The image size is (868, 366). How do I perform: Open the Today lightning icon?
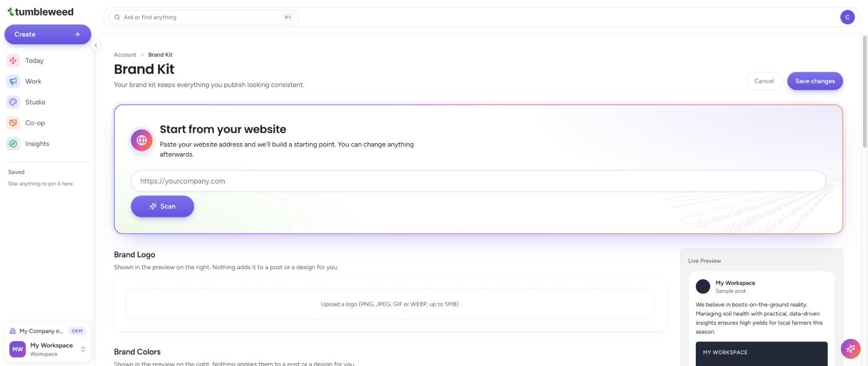pyautogui.click(x=13, y=61)
